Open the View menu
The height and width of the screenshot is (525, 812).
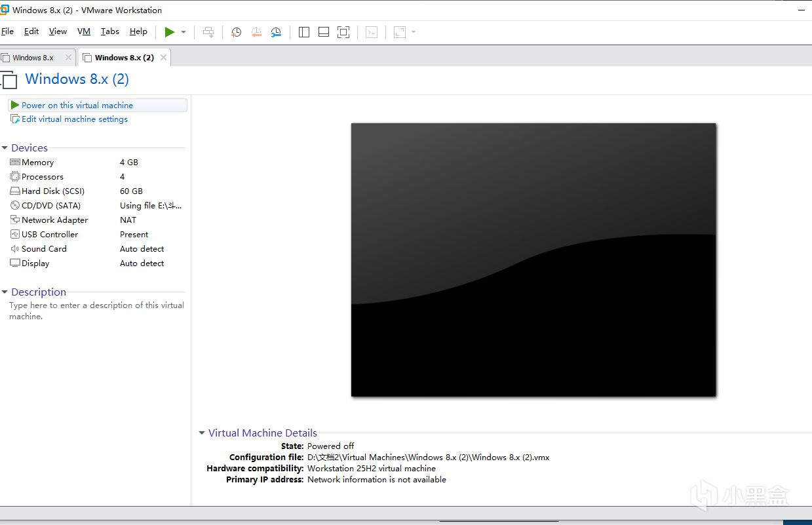click(58, 31)
